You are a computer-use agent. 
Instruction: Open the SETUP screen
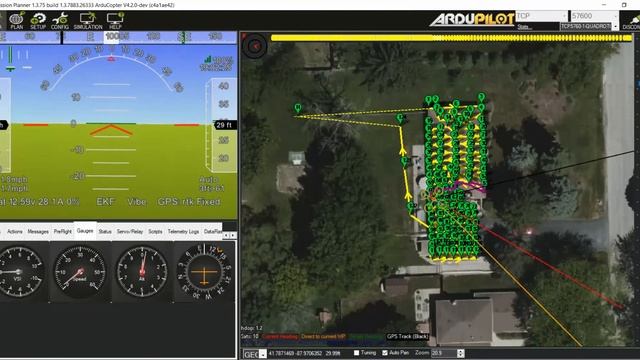coord(38,21)
